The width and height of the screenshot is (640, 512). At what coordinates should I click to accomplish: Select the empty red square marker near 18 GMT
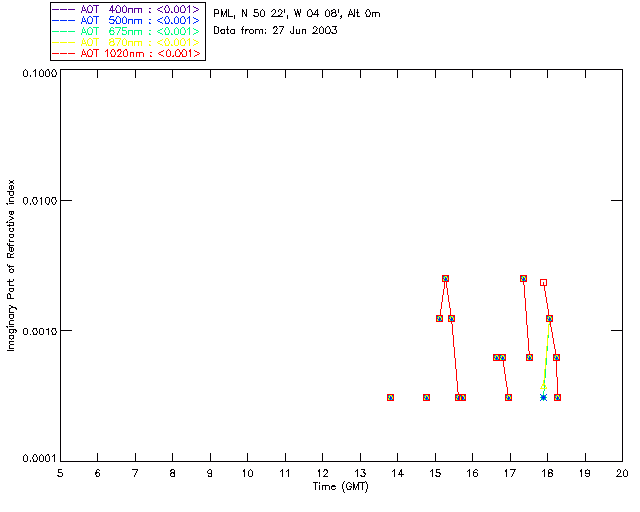[543, 283]
